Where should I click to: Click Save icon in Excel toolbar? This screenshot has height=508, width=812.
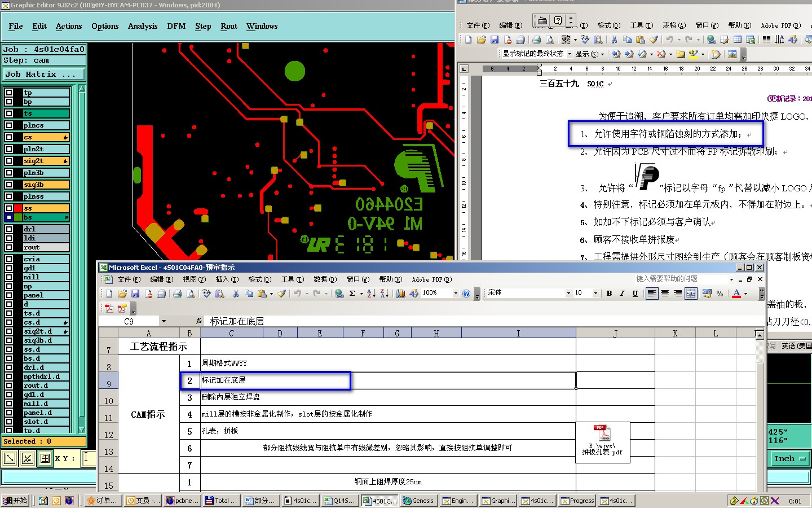(135, 294)
